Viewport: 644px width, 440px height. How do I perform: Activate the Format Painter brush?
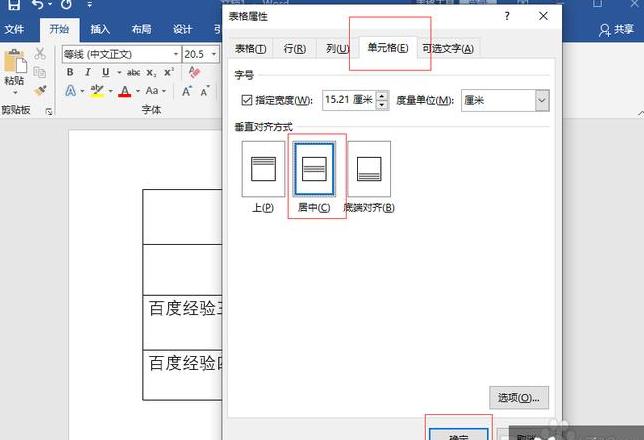[40, 90]
